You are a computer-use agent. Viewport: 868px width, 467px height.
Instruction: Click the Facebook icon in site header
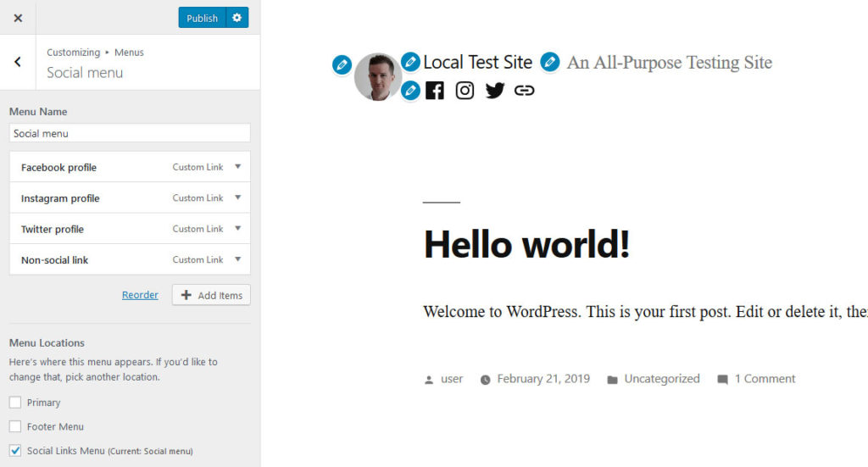[x=435, y=91]
